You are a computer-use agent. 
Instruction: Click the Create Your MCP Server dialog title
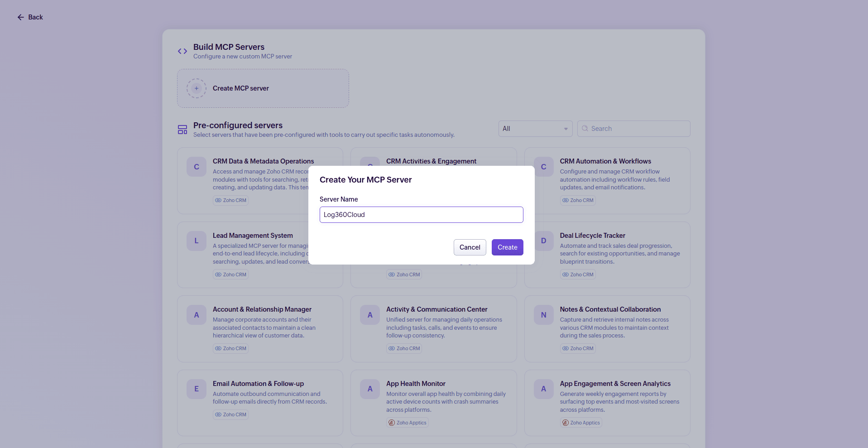(365, 180)
